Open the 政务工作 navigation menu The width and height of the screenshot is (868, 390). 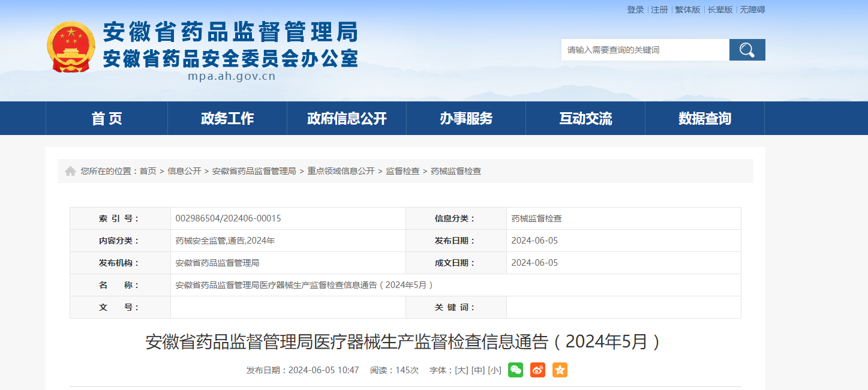(227, 119)
